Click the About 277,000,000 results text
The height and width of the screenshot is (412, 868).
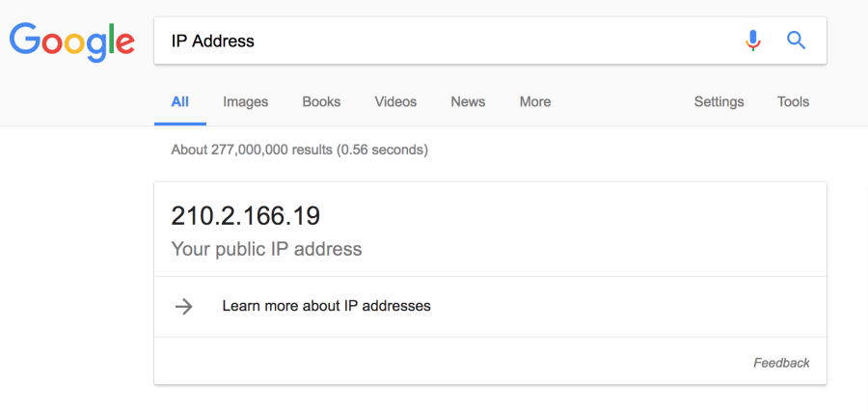point(300,150)
